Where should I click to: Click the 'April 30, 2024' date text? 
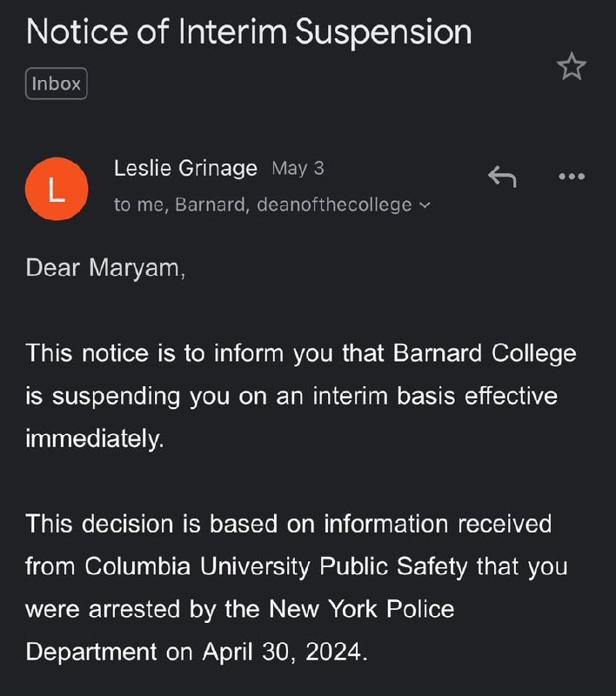[285, 652]
